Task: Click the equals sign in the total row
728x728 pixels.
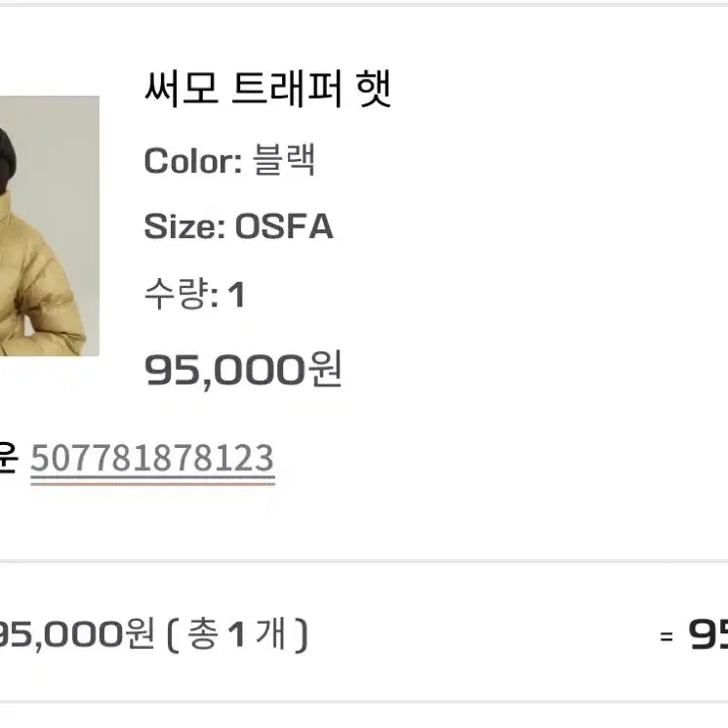Action: 667,637
